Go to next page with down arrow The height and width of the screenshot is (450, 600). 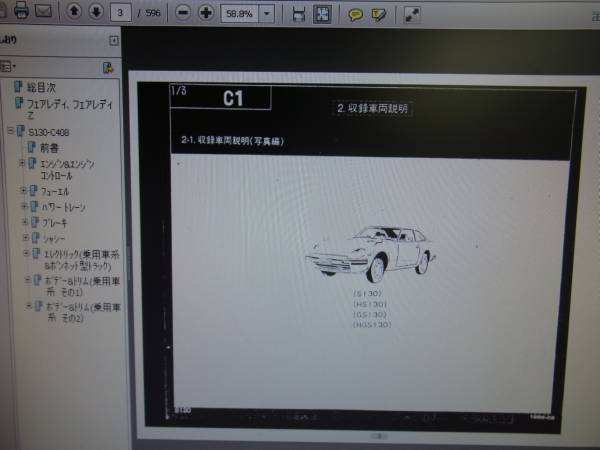tap(96, 11)
